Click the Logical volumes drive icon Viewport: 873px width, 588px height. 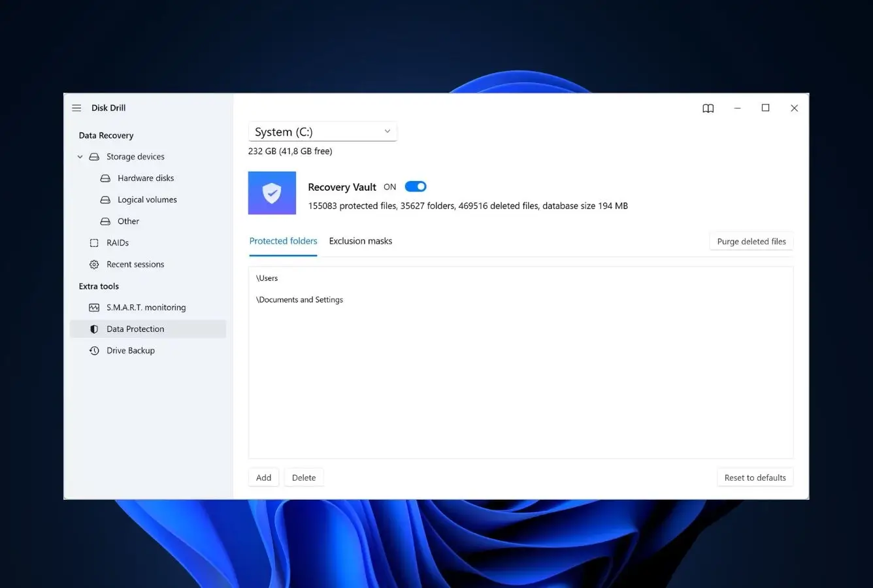[105, 200]
